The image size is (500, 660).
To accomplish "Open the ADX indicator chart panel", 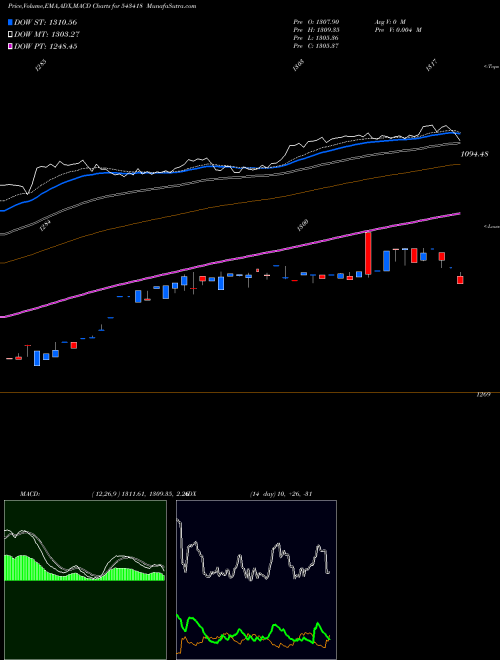I will coord(256,580).
